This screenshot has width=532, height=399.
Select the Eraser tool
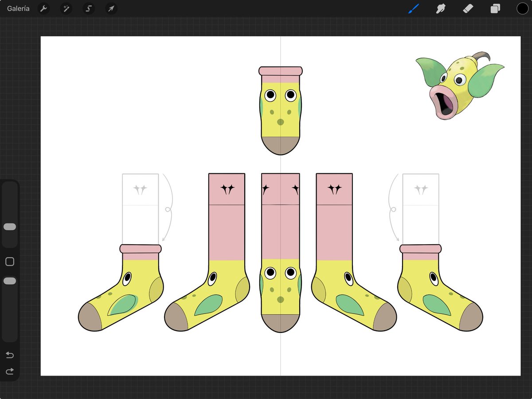[468, 8]
